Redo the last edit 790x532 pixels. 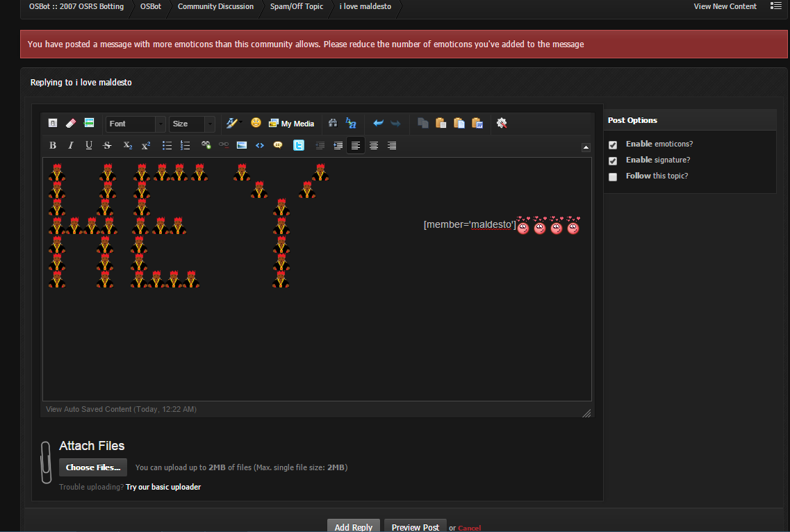coord(396,123)
